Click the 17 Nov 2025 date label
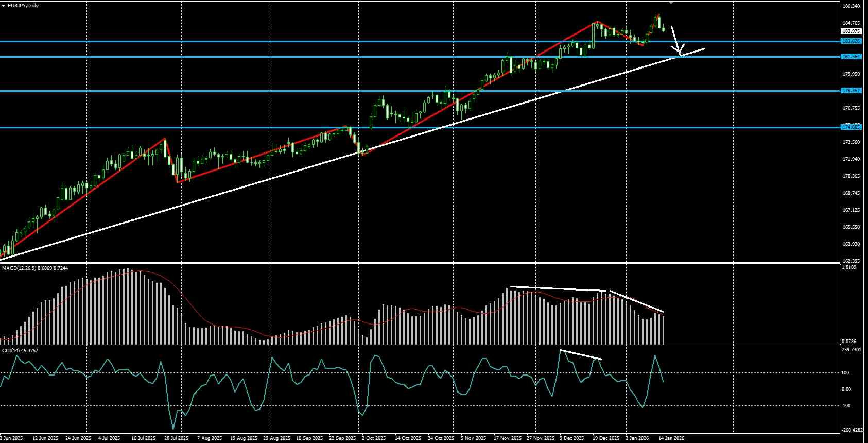Screen dimensions: 868x443 (x=508, y=438)
